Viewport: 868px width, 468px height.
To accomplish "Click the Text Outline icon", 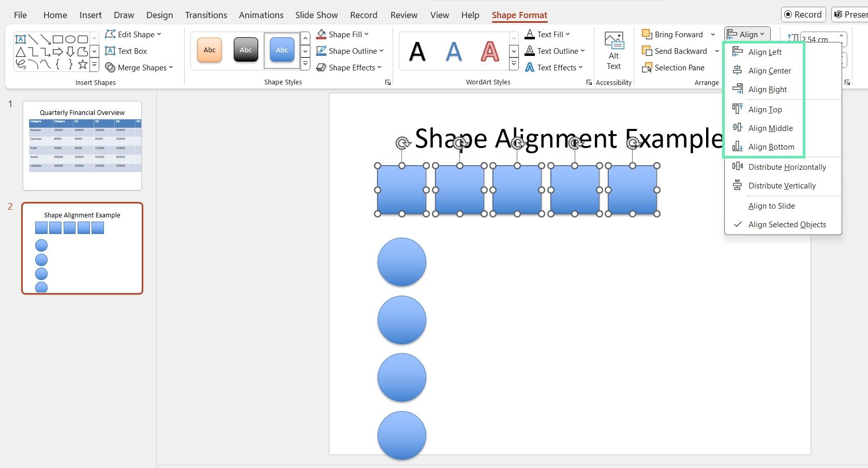I will coord(530,51).
